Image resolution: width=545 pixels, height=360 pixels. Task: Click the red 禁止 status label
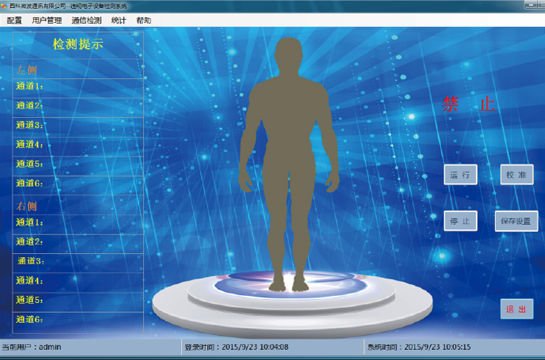tap(469, 104)
